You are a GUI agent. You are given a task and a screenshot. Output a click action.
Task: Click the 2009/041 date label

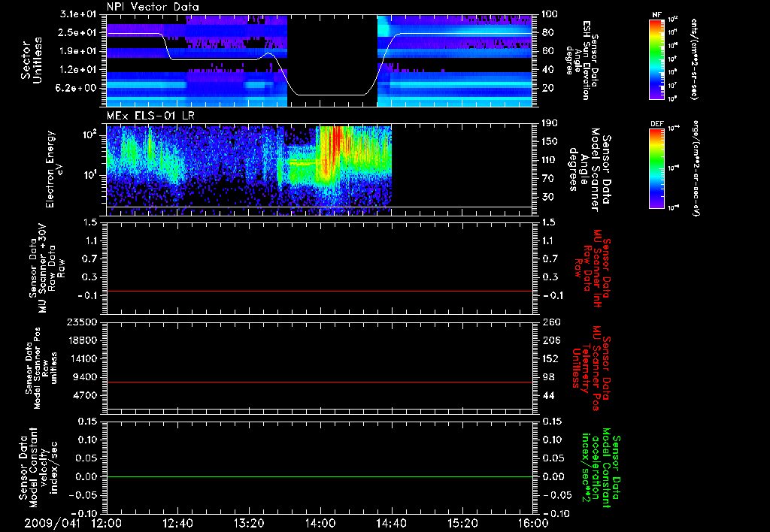pyautogui.click(x=53, y=523)
